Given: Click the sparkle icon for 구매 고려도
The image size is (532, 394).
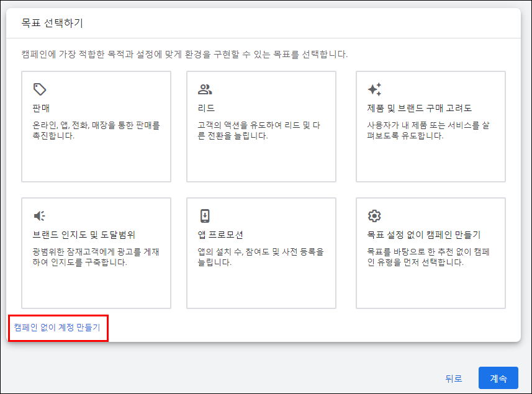Looking at the screenshot, I should coord(374,89).
